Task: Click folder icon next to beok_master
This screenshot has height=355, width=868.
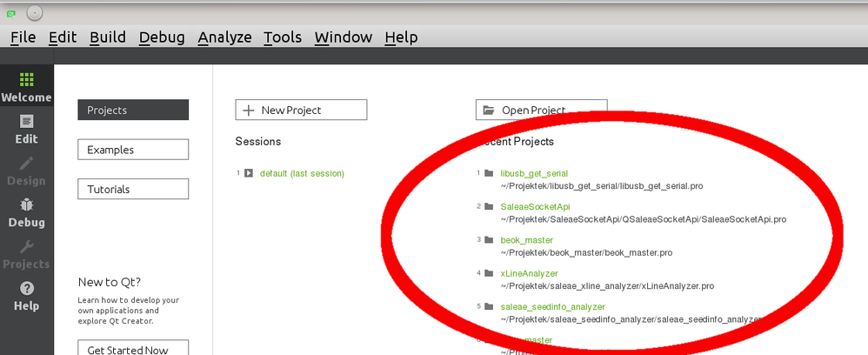Action: (x=488, y=240)
